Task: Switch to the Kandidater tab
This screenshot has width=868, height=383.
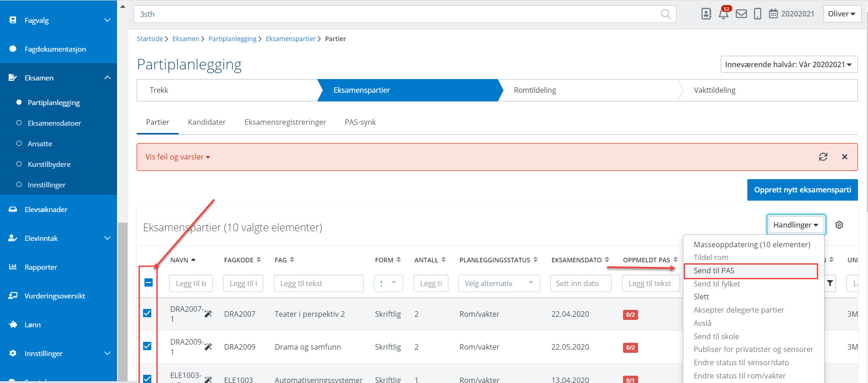Action: click(207, 122)
